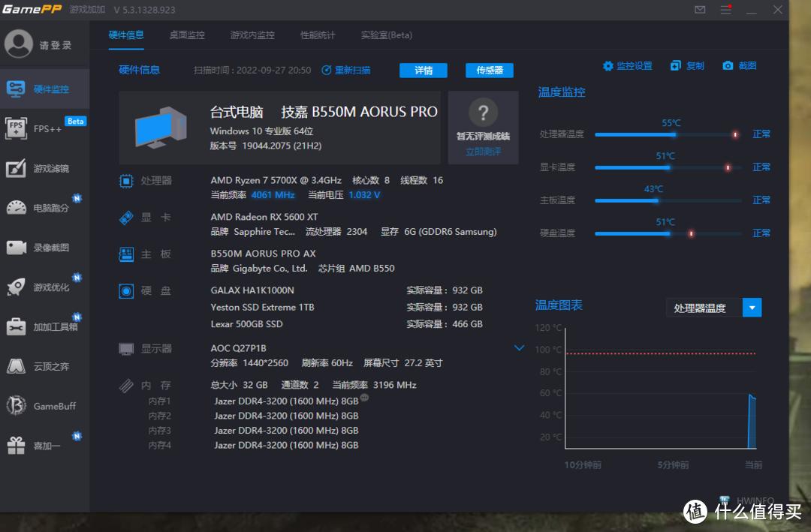811x532 pixels.
Task: Switch to the 性能统计 tab
Action: (x=318, y=35)
